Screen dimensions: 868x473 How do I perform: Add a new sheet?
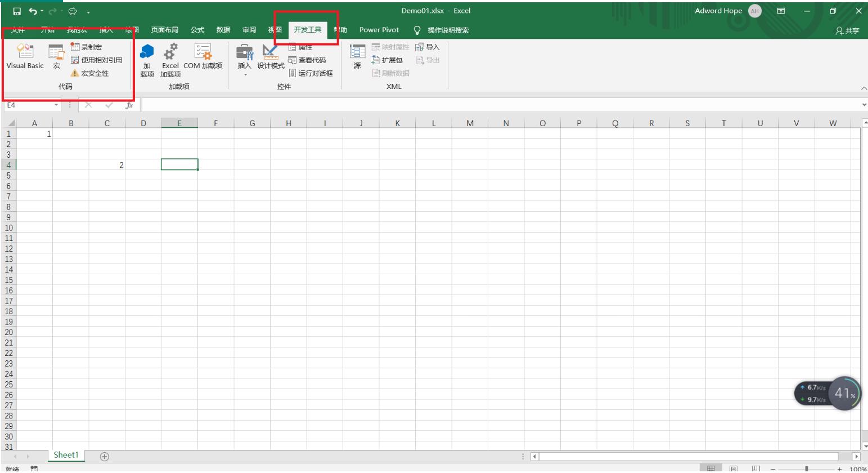point(105,457)
